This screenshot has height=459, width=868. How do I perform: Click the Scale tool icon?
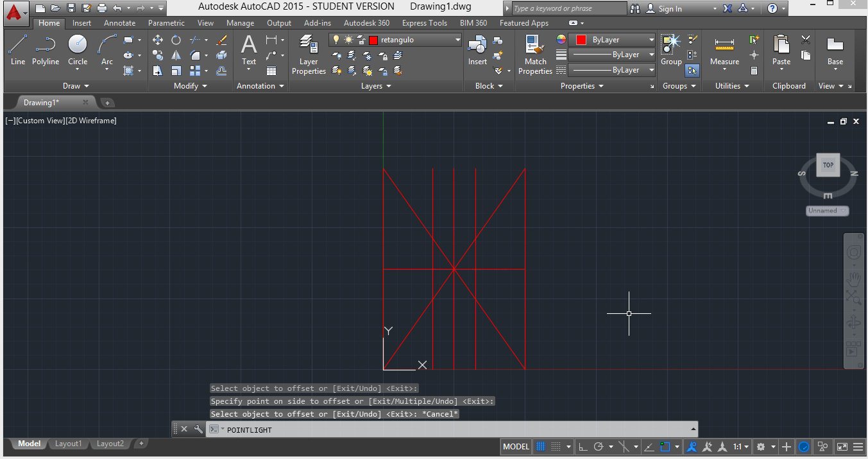176,71
